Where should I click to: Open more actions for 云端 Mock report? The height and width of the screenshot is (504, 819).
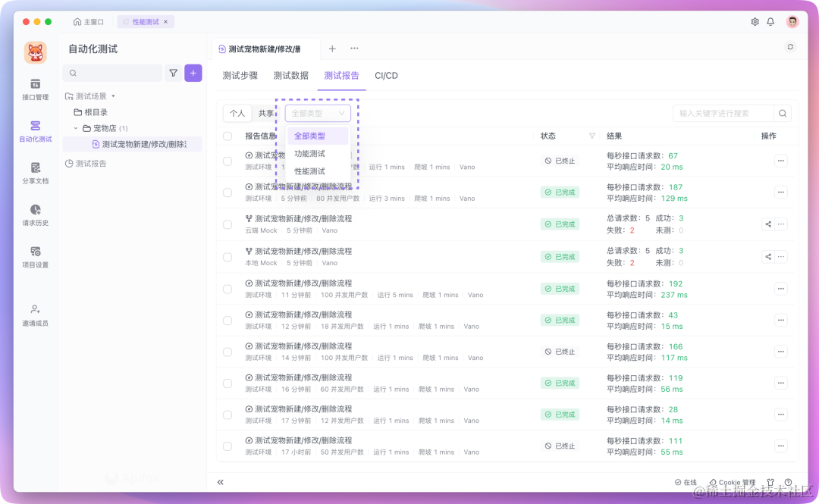(x=781, y=224)
